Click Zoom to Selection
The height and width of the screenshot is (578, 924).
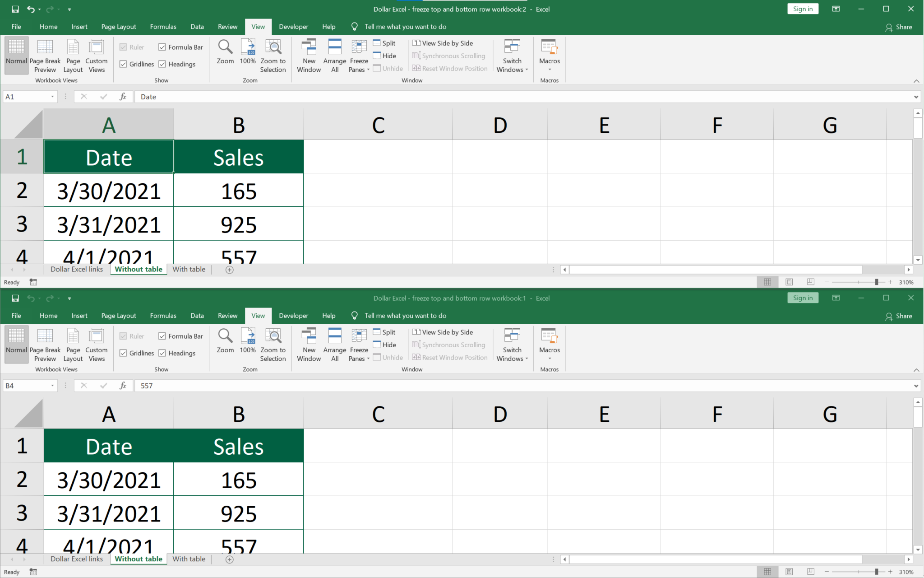(x=273, y=55)
